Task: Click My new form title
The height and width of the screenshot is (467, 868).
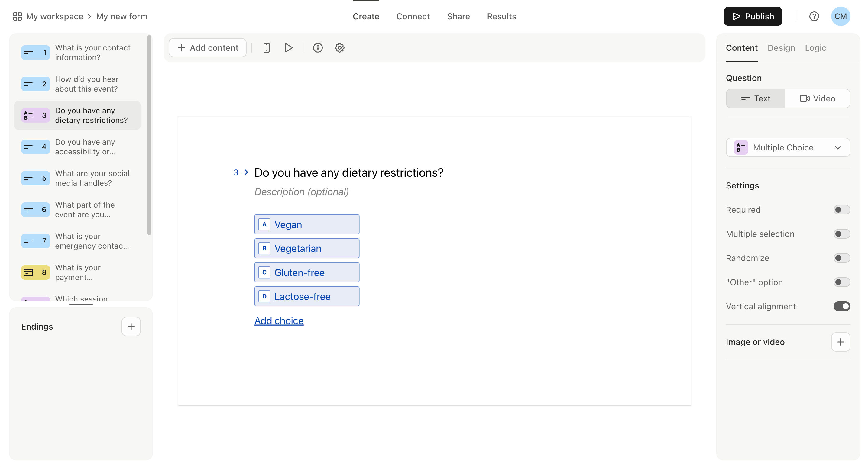Action: 121,16
